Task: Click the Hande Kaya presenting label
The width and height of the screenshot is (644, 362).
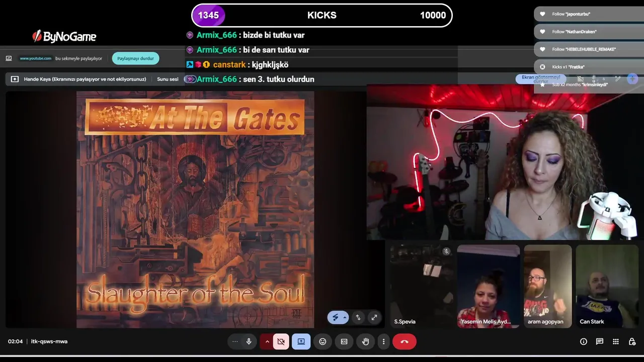Action: pyautogui.click(x=85, y=79)
